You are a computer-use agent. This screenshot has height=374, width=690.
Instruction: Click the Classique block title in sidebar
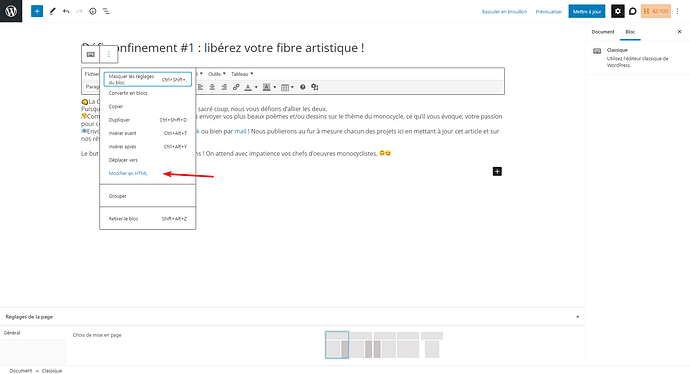pos(617,50)
